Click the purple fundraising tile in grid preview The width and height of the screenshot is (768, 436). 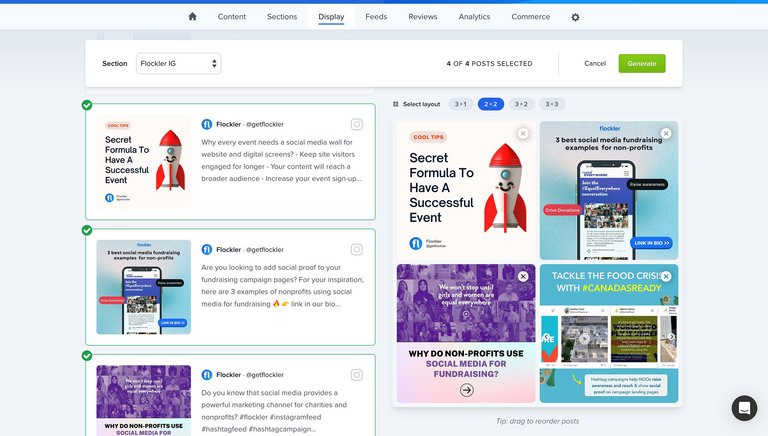point(466,334)
